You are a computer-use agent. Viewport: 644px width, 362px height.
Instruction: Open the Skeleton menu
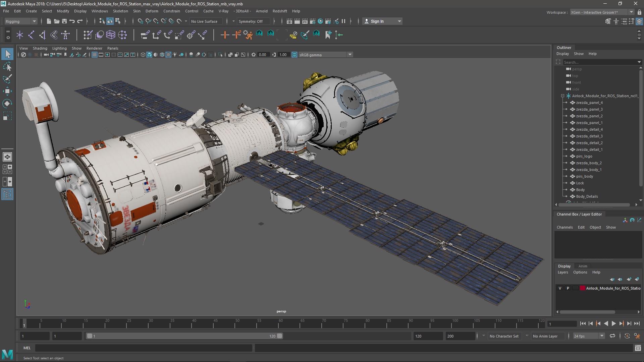coord(120,11)
